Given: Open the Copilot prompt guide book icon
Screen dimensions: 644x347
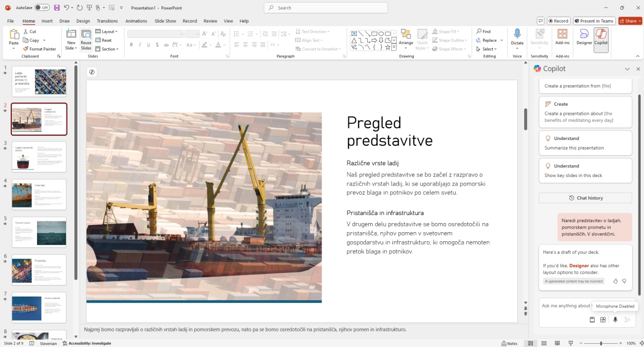Looking at the screenshot, I should pyautogui.click(x=592, y=320).
